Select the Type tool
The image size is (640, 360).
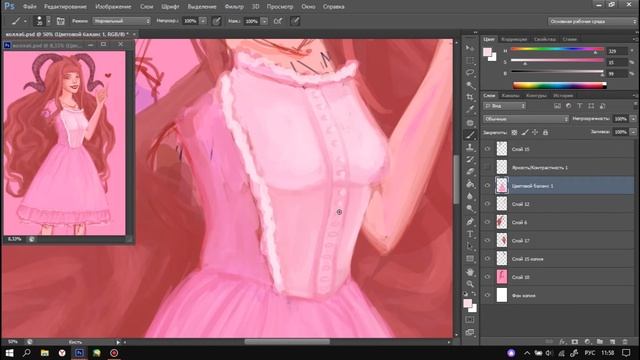[x=470, y=234]
